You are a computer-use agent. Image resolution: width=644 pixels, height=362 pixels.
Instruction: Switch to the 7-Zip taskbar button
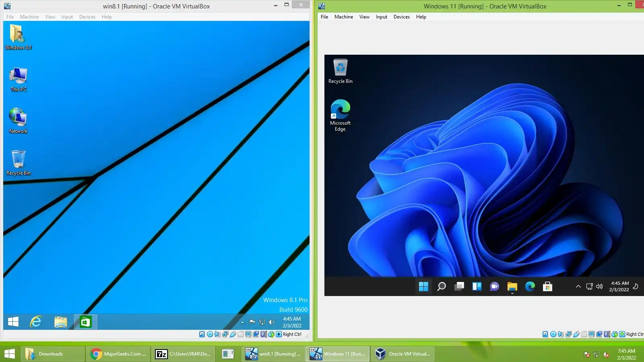(183, 354)
